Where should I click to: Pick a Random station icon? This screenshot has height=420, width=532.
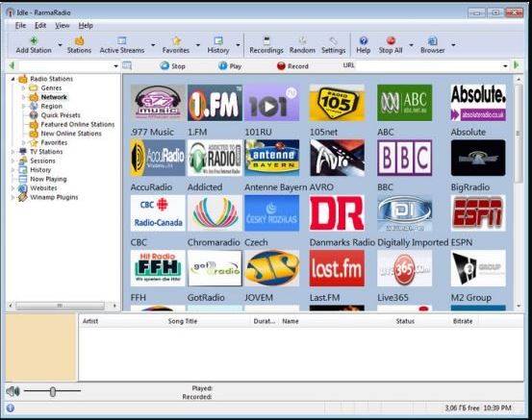pos(302,40)
